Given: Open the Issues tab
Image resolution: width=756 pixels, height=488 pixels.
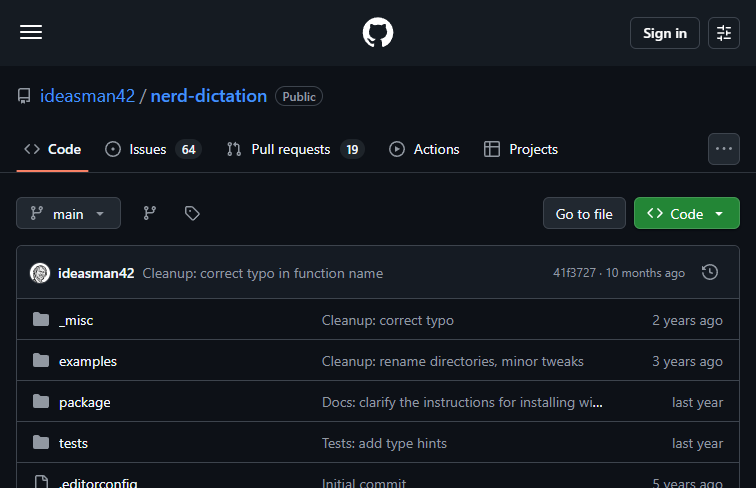Looking at the screenshot, I should tap(153, 149).
